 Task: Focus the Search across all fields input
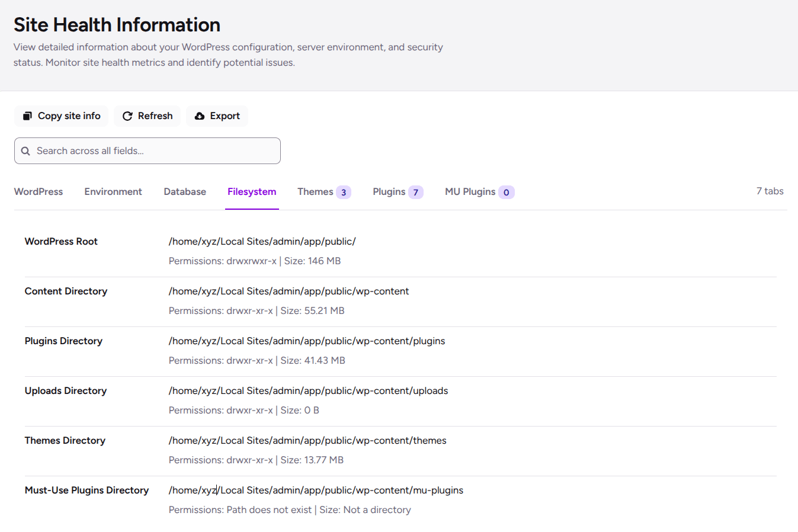[148, 151]
